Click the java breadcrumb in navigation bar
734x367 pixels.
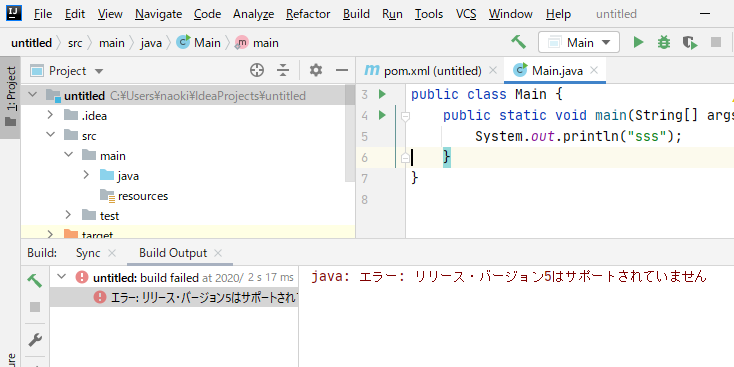coord(151,43)
